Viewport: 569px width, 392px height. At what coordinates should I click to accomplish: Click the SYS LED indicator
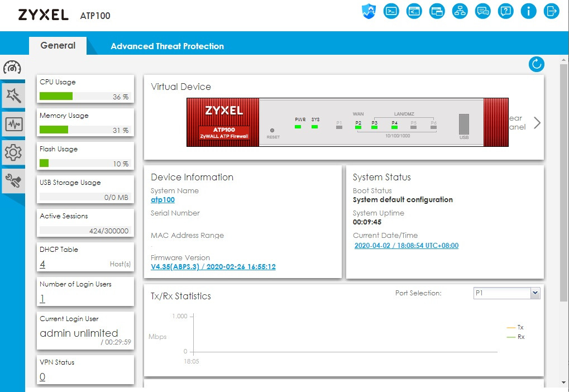[x=314, y=127]
